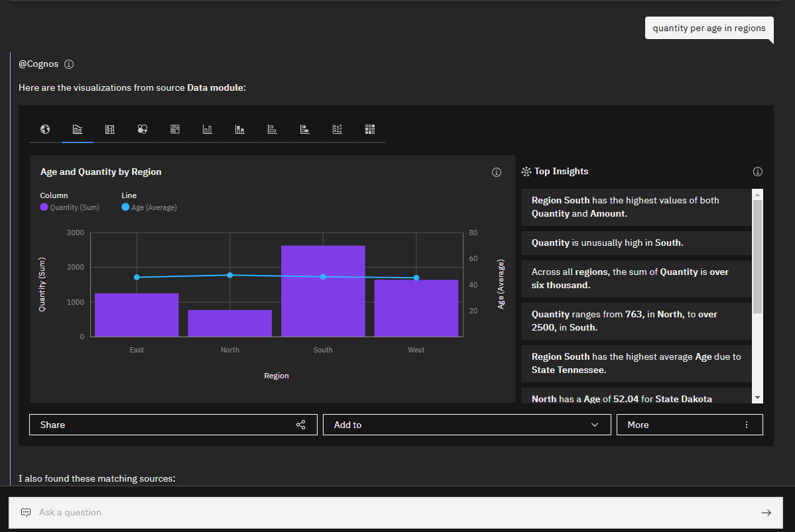Click the 'North' x-axis label
This screenshot has width=795, height=532.
tap(229, 350)
